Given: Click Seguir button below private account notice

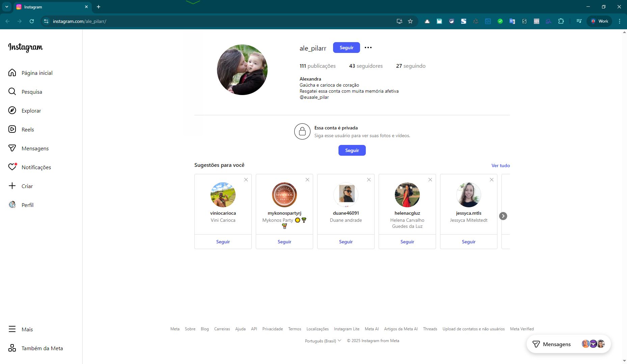Looking at the screenshot, I should pyautogui.click(x=352, y=150).
